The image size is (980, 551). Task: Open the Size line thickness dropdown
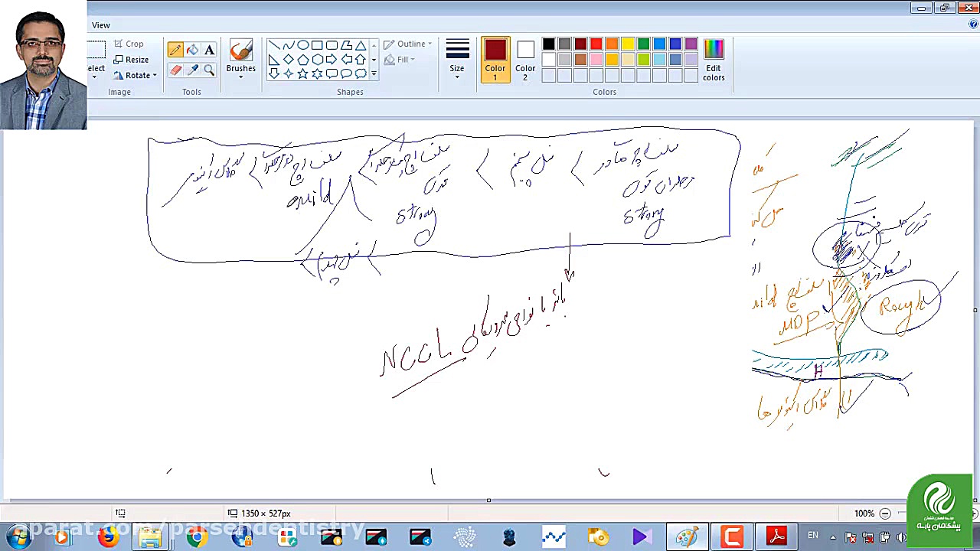457,60
